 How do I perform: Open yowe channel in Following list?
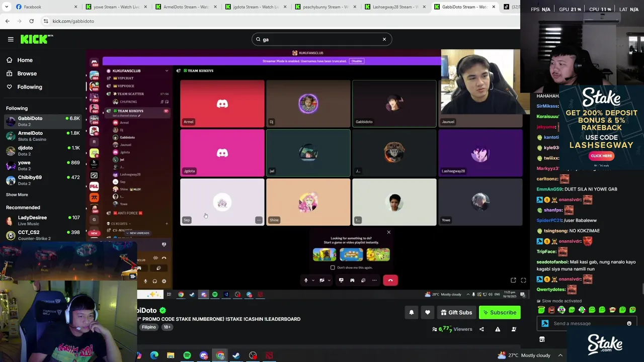[x=43, y=165]
